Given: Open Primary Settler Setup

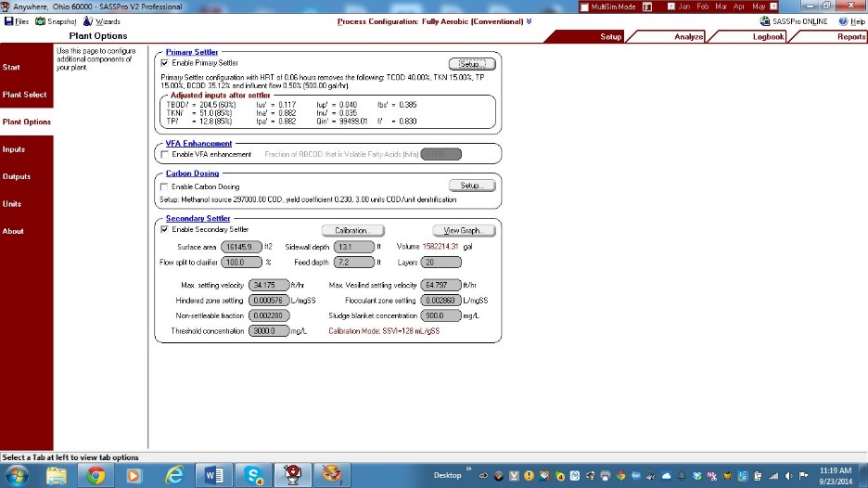Looking at the screenshot, I should [x=472, y=64].
